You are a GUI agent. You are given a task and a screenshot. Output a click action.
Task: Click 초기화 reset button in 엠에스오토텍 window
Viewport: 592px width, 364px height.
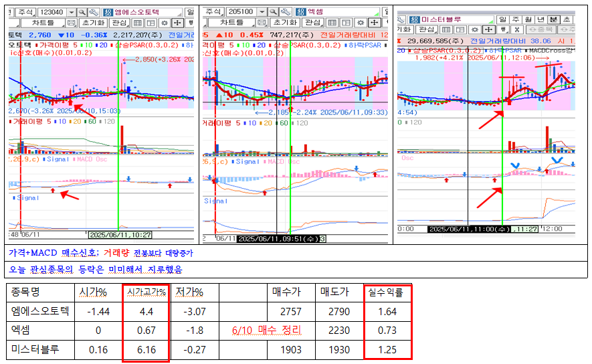click(93, 23)
